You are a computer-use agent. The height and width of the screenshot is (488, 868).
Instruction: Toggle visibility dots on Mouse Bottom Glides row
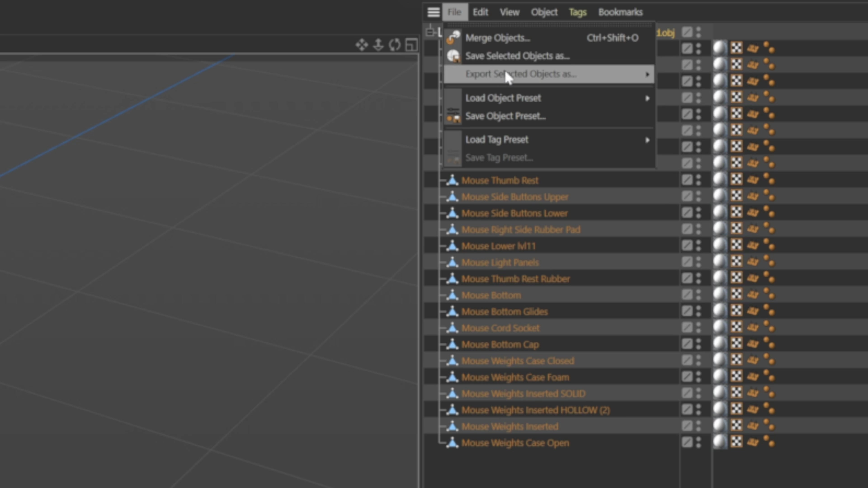[x=698, y=311]
